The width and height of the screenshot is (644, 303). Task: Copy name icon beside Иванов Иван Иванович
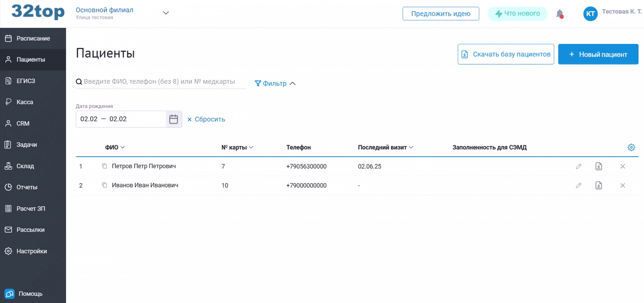[x=105, y=185]
